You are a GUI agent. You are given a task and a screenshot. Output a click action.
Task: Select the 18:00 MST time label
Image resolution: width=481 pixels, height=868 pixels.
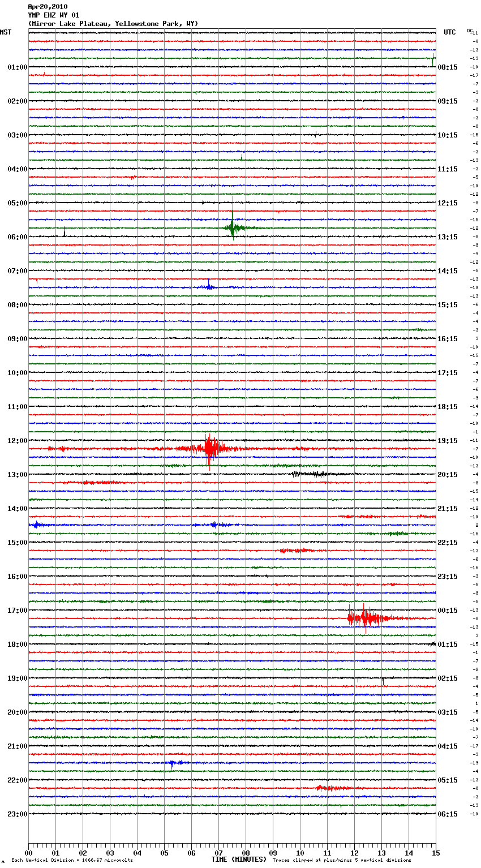tap(18, 644)
